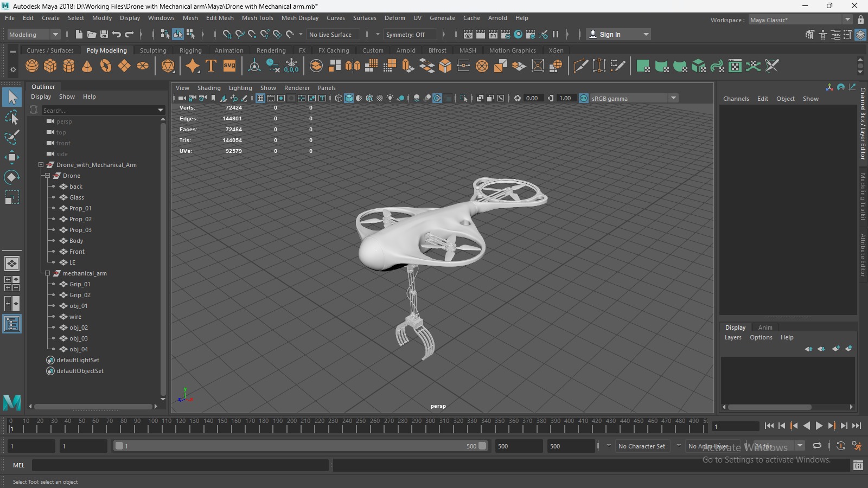Click the range slider end handle
Image resolution: width=868 pixels, height=488 pixels.
click(x=482, y=446)
